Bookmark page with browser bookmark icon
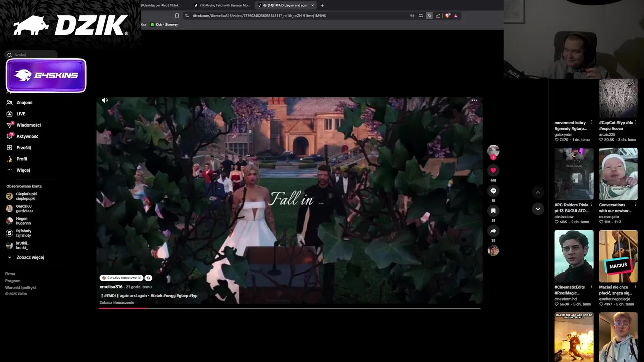 coord(177,16)
